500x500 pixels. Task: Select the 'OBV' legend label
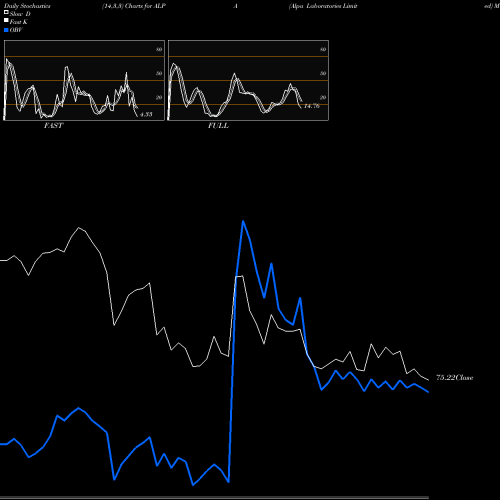(16, 30)
